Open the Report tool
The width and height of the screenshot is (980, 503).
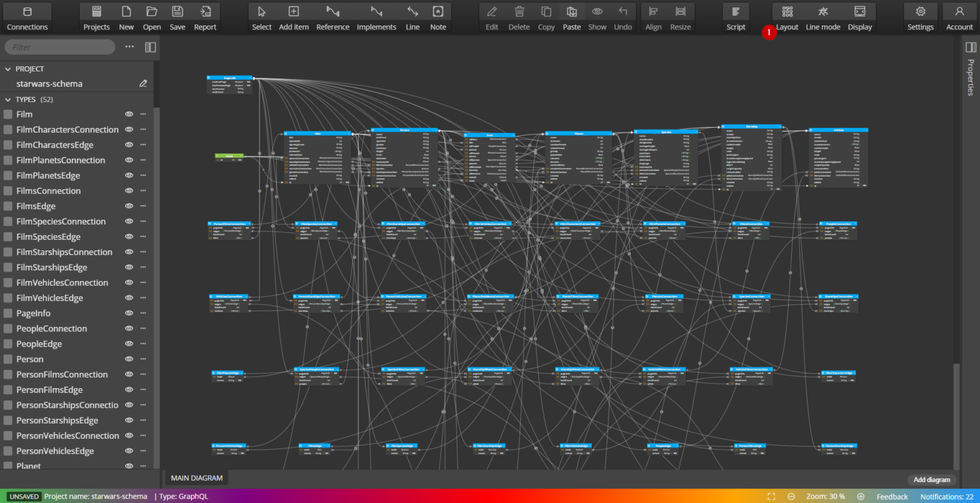[x=205, y=18]
